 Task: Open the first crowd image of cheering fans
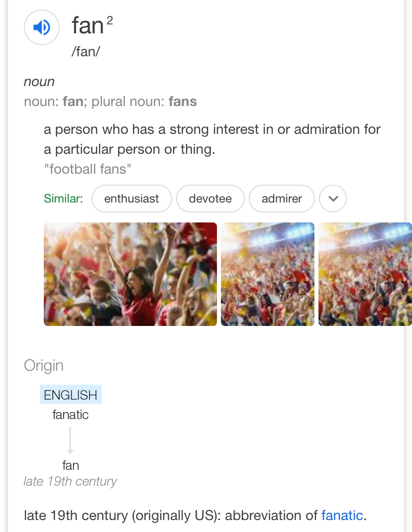(130, 274)
